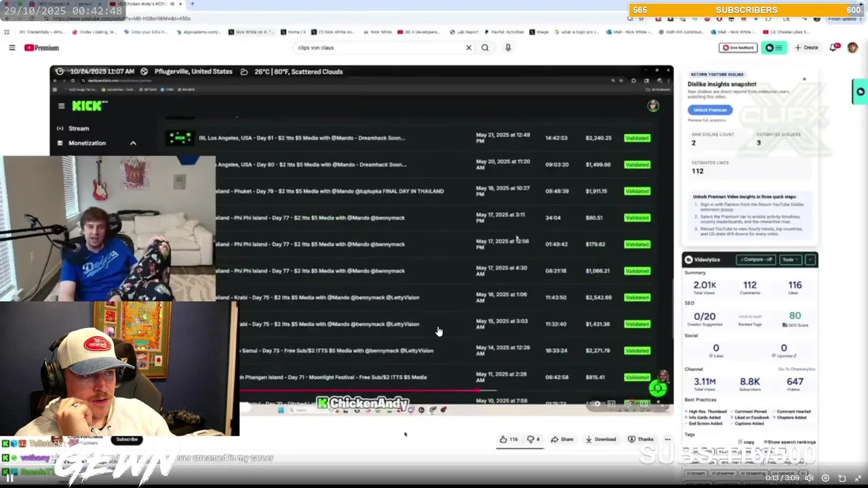Download the YouTube video
This screenshot has width=868, height=488.
(600, 439)
